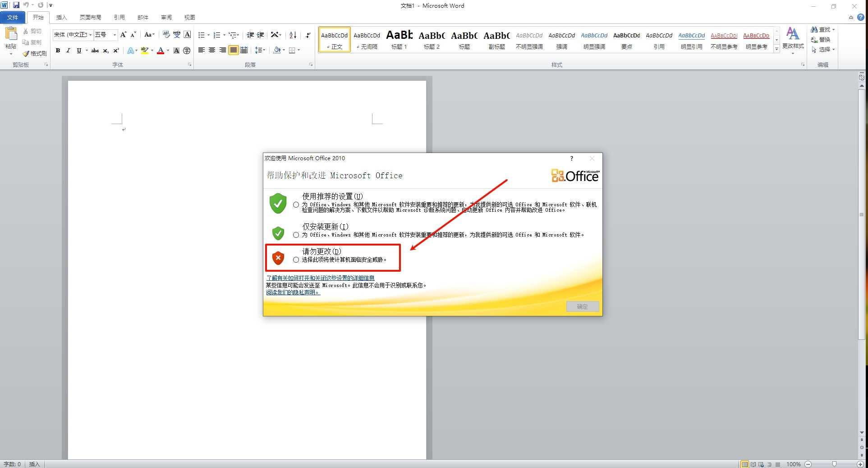Switch to Web Layout view in status bar
Screen dimensions: 868x468
click(x=761, y=464)
